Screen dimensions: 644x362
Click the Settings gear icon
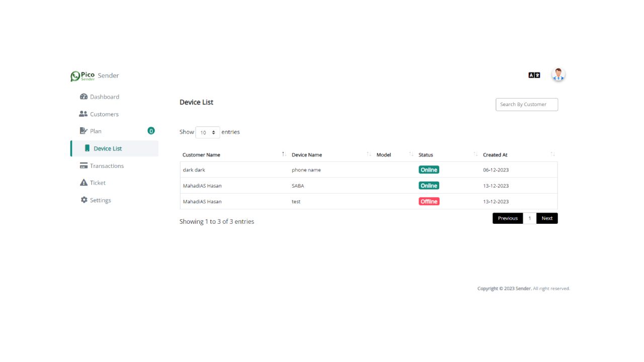click(x=84, y=200)
